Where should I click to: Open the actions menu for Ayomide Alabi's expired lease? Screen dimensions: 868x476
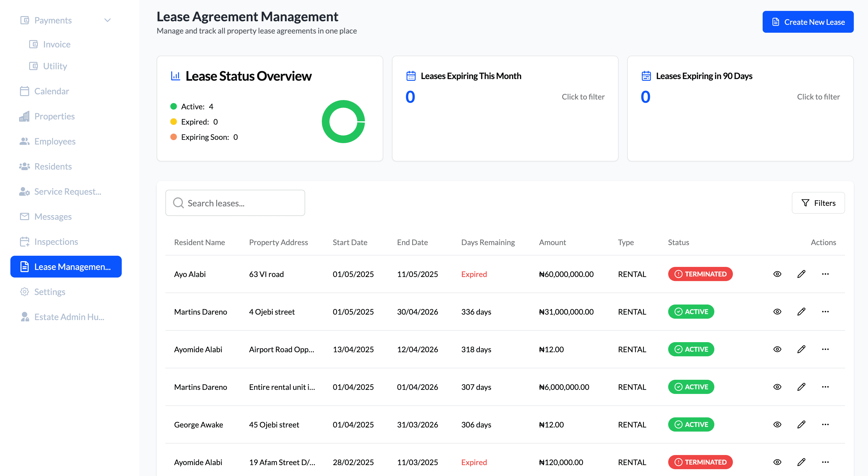[825, 462]
